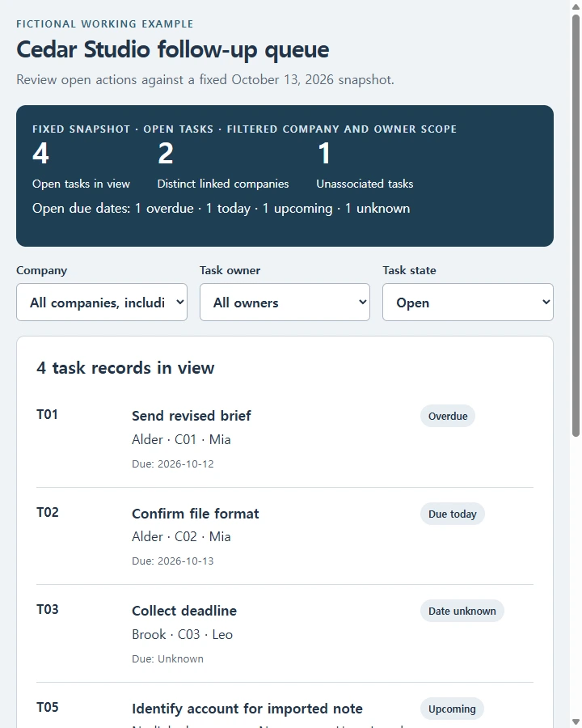Open the Task owner dropdown

285,303
